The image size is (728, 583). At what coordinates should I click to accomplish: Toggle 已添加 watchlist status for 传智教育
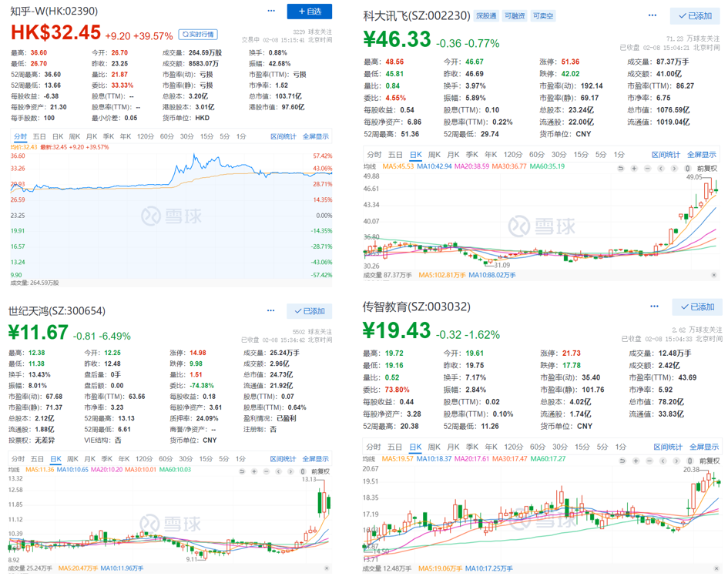[x=696, y=307]
